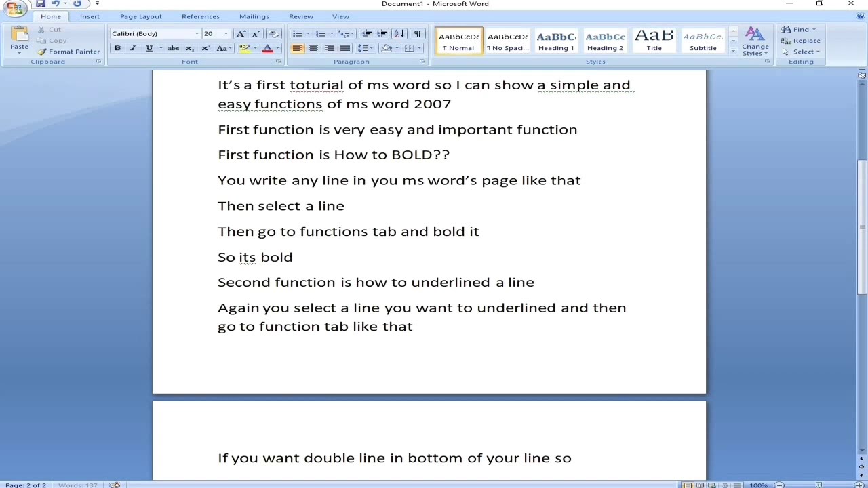Open the borders dropdown arrow

[x=419, y=48]
